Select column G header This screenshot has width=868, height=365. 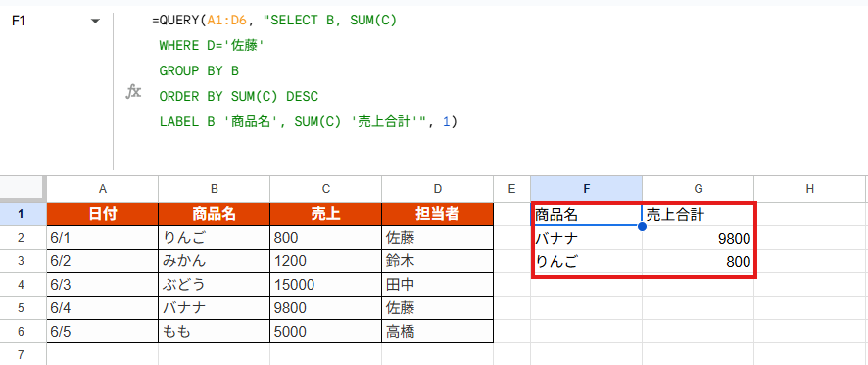coord(699,189)
